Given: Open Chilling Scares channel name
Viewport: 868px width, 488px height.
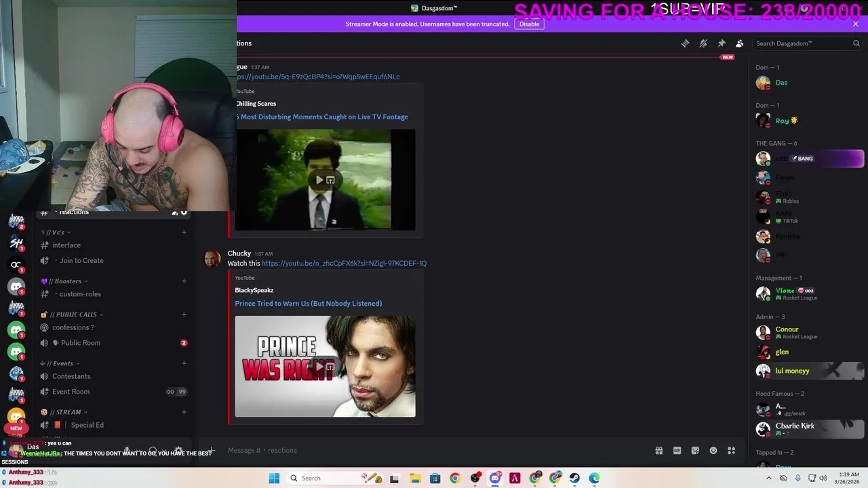Looking at the screenshot, I should pyautogui.click(x=256, y=104).
